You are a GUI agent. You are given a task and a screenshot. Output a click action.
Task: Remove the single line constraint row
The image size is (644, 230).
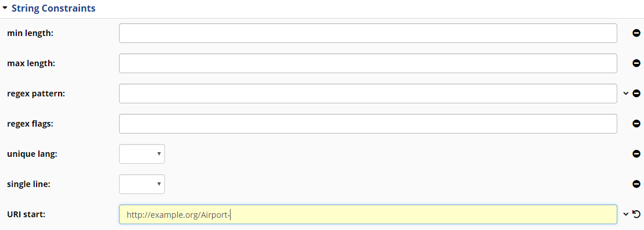[x=636, y=184]
